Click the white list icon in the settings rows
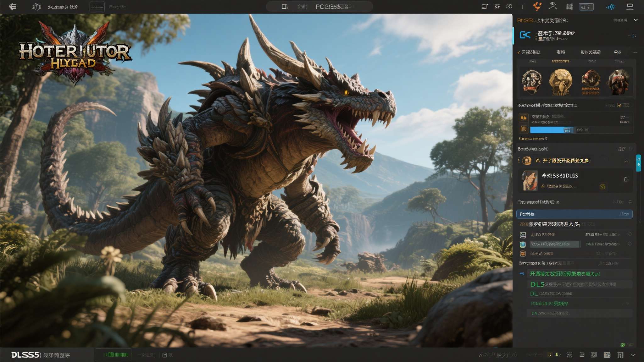 (523, 235)
